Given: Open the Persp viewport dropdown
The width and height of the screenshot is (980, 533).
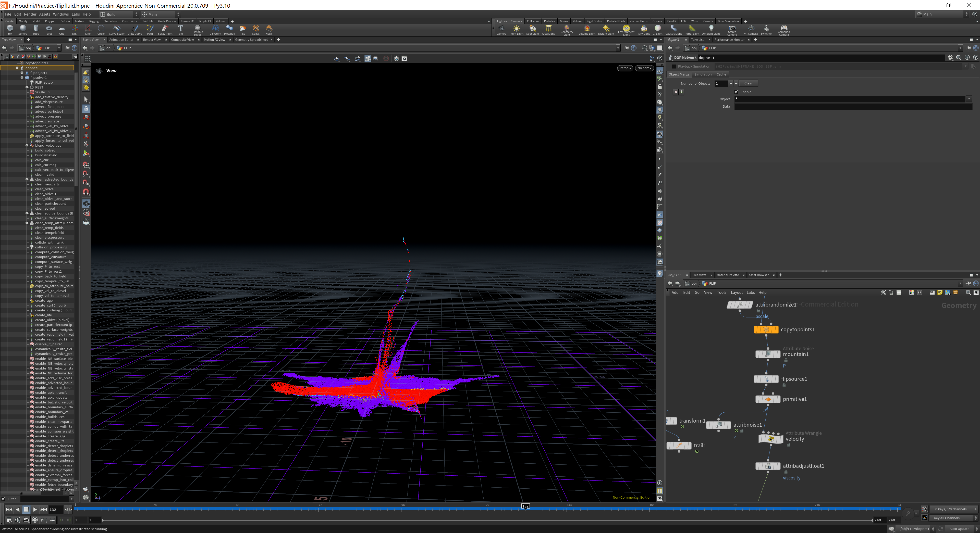Looking at the screenshot, I should (625, 68).
